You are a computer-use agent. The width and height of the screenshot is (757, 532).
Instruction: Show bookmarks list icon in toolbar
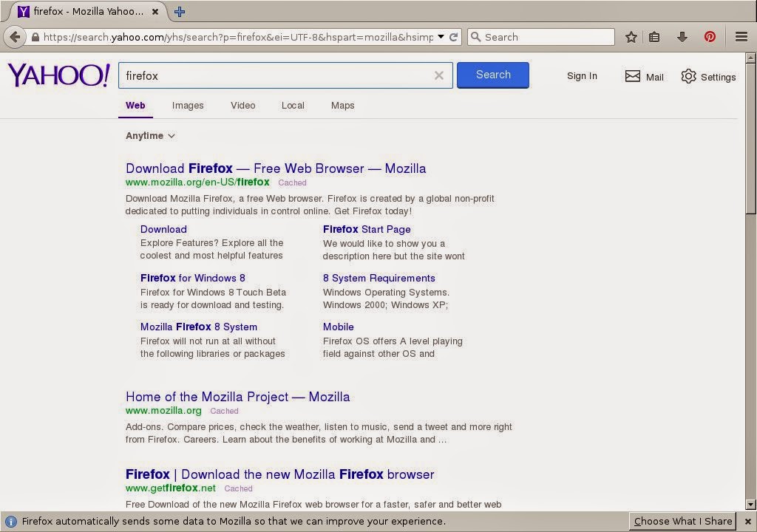654,37
